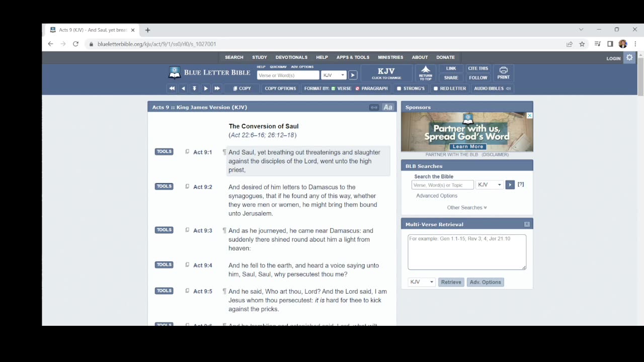644x362 pixels.
Task: Click copy icon beside Act 9:3
Action: click(187, 230)
